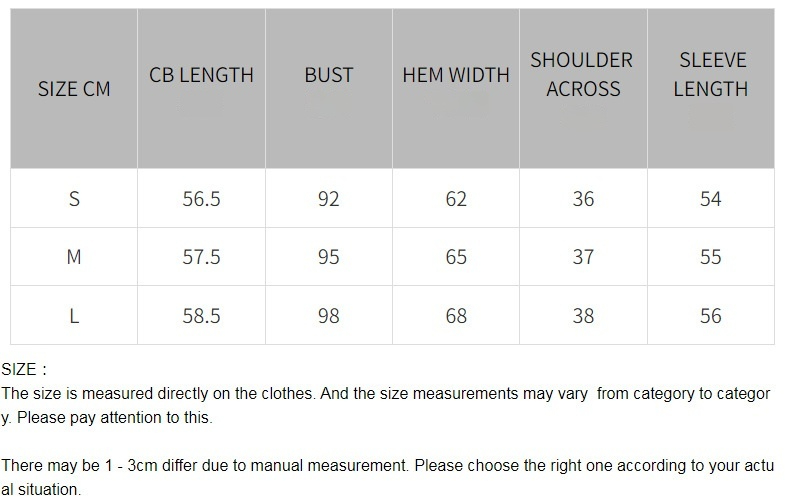Viewport: 786px width, 504px height.
Task: Click the SLEEVE LENGTH column header
Action: 710,75
